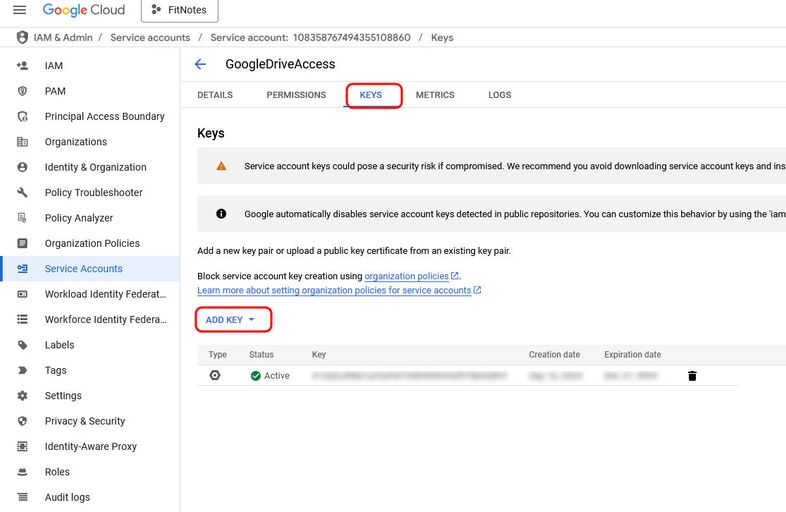The image size is (786, 512).
Task: Click the Google Cloud logo
Action: 84,10
